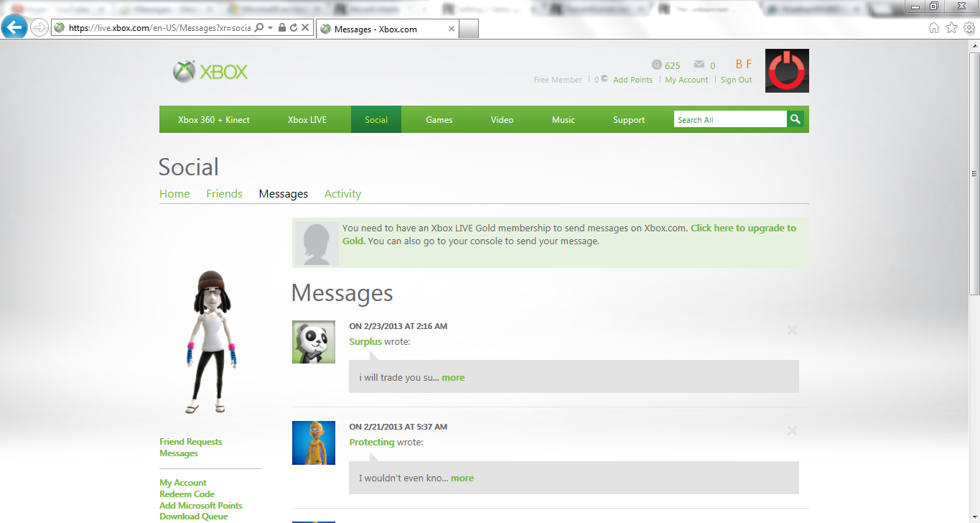This screenshot has width=980, height=523.
Task: Click the browser Forward arrow button
Action: click(x=39, y=28)
